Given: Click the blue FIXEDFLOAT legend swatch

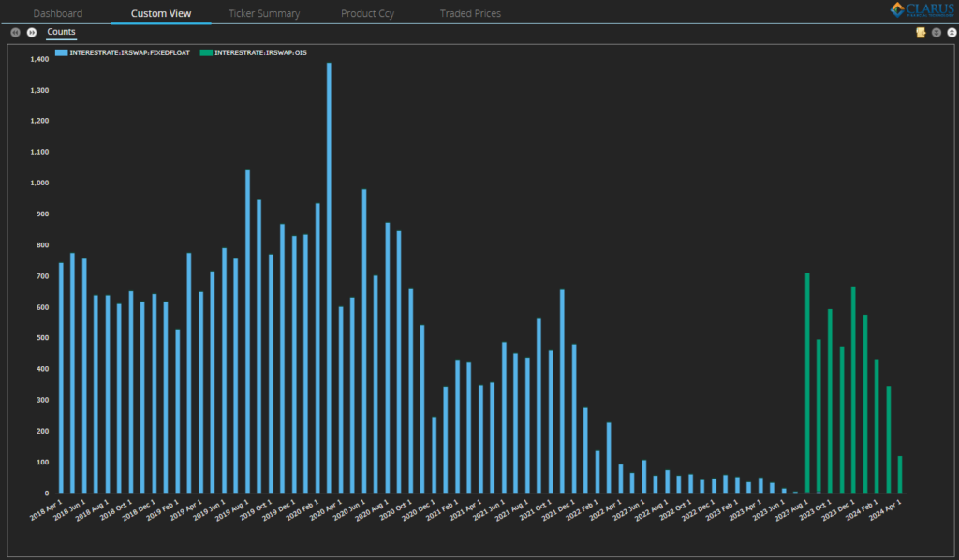Looking at the screenshot, I should point(61,52).
